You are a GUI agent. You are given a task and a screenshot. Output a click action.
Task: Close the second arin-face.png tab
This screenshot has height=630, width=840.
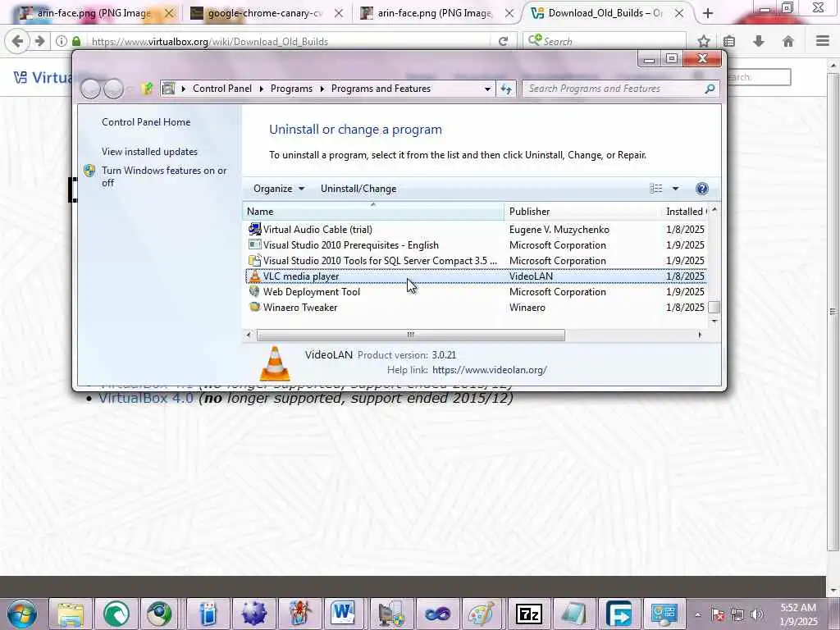click(x=509, y=13)
